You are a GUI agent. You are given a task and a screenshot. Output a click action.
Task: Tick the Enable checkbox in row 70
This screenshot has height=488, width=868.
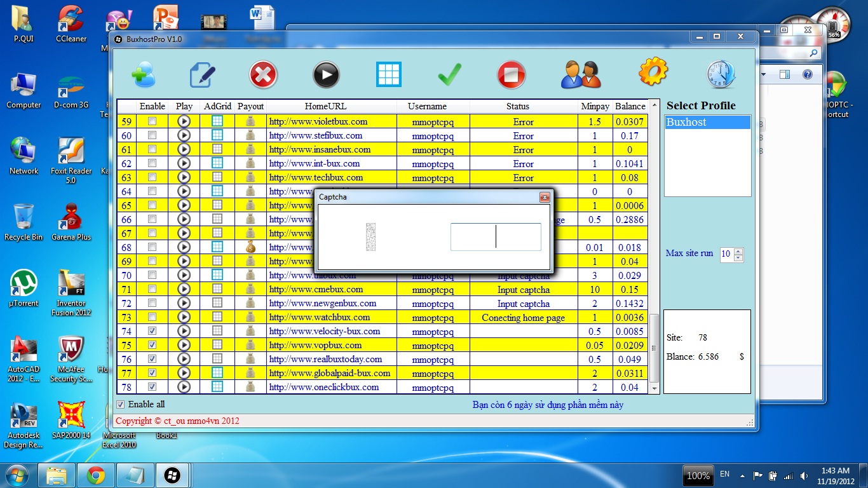152,275
